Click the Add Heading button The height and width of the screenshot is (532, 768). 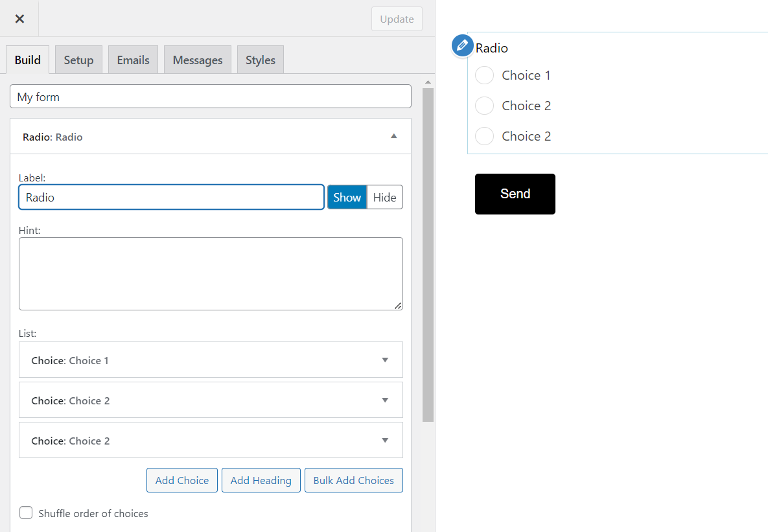point(261,480)
